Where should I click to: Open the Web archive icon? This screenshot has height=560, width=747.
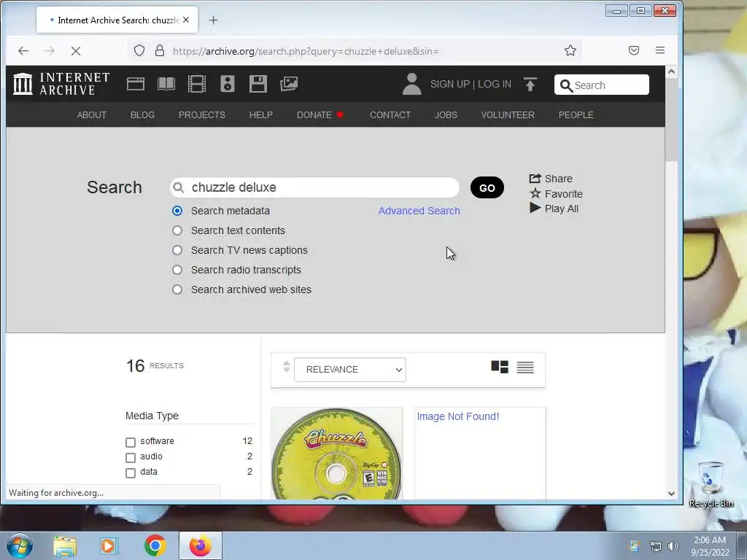tap(135, 84)
